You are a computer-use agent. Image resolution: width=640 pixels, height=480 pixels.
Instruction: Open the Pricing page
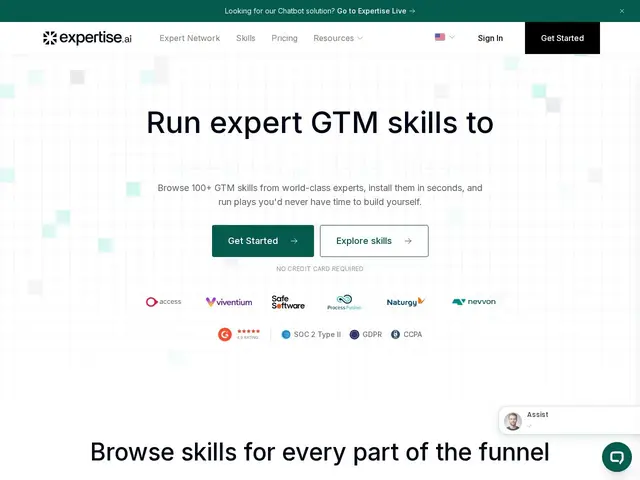pos(284,38)
